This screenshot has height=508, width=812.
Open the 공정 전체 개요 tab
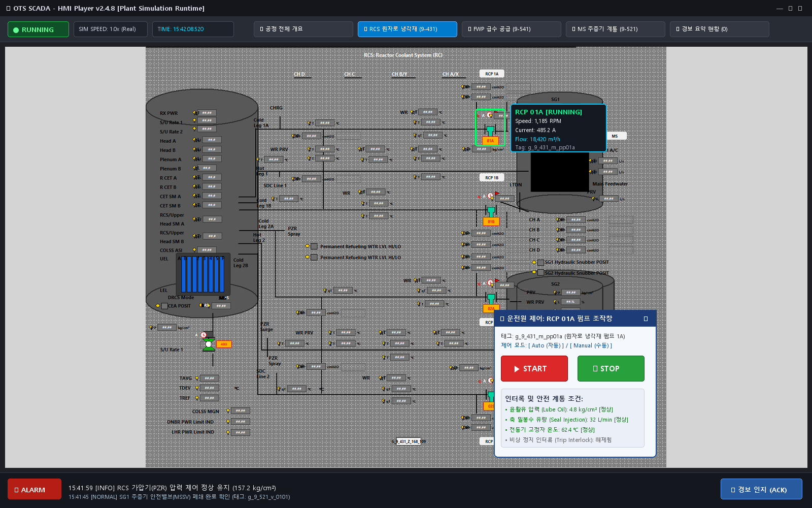tap(303, 29)
